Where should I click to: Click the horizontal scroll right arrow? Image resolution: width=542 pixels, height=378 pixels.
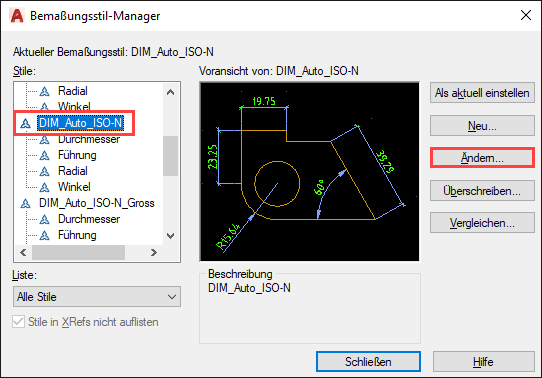coord(154,253)
